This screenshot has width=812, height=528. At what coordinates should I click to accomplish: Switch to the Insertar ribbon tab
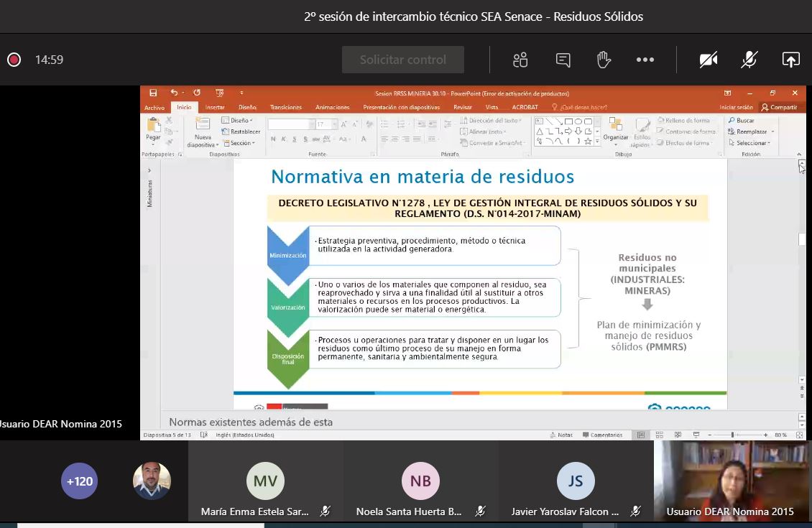click(215, 107)
